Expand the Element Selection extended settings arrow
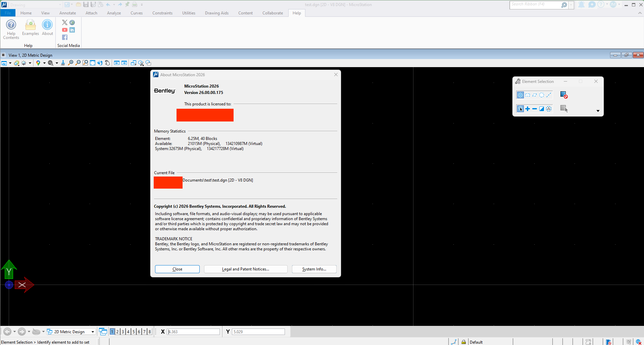 598,111
